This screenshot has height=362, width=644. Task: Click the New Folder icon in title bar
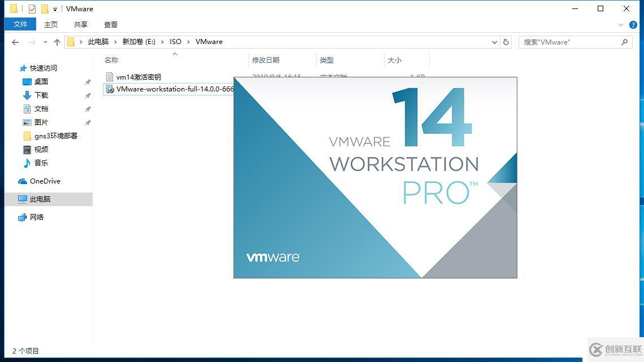coord(45,8)
